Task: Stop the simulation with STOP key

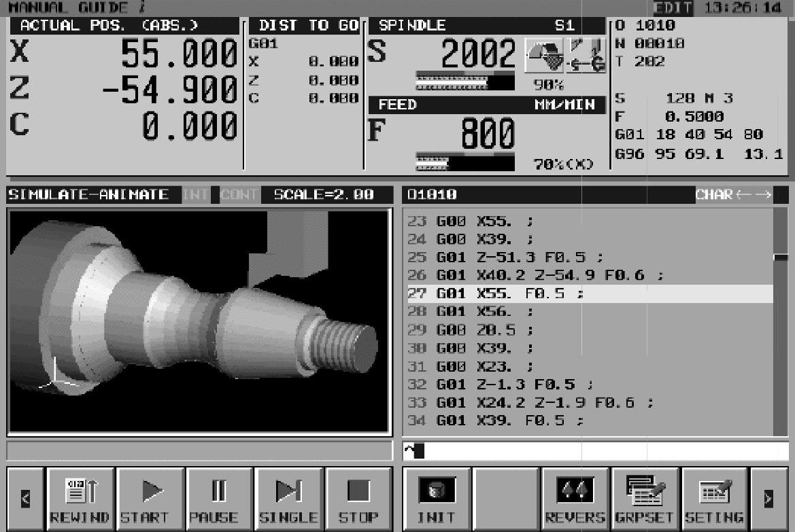Action: [x=359, y=499]
